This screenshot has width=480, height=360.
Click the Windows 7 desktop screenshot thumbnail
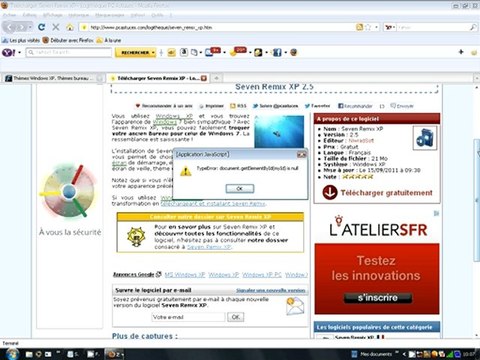click(x=279, y=132)
